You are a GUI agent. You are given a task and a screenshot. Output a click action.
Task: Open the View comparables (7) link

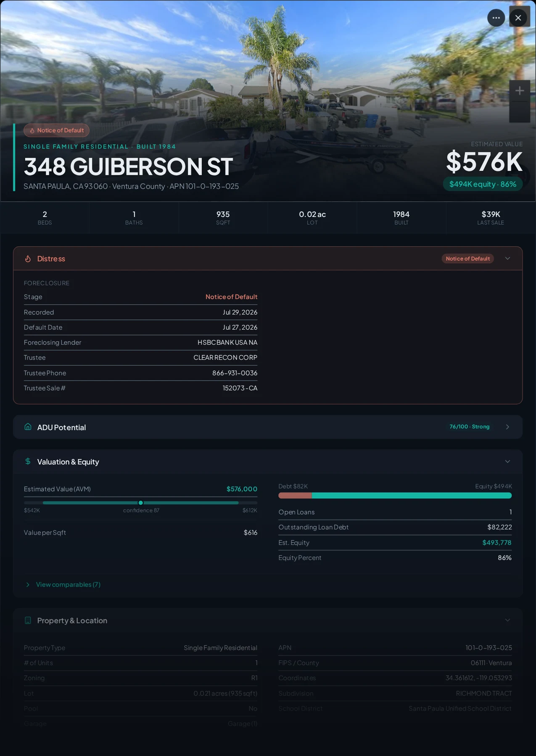point(68,584)
